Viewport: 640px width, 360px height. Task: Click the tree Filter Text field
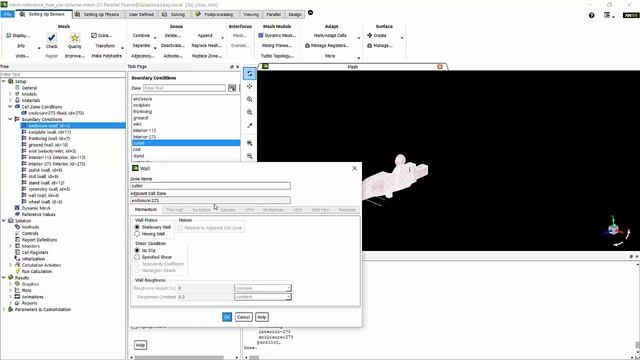pos(63,74)
